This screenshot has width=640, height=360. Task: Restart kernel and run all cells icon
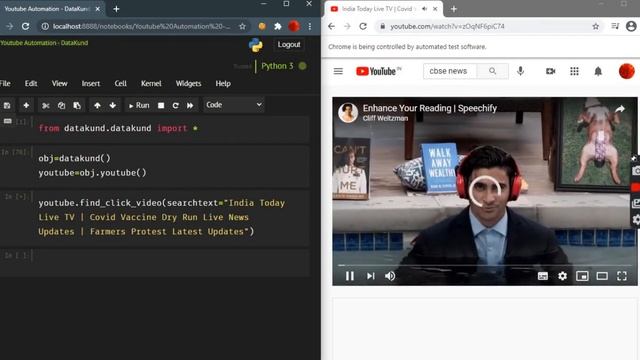(x=190, y=105)
